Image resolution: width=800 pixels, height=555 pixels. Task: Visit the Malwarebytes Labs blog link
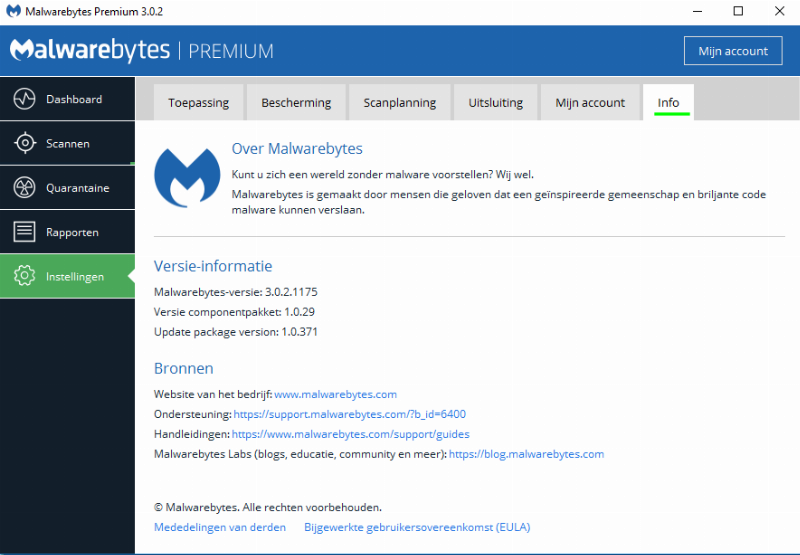click(526, 454)
